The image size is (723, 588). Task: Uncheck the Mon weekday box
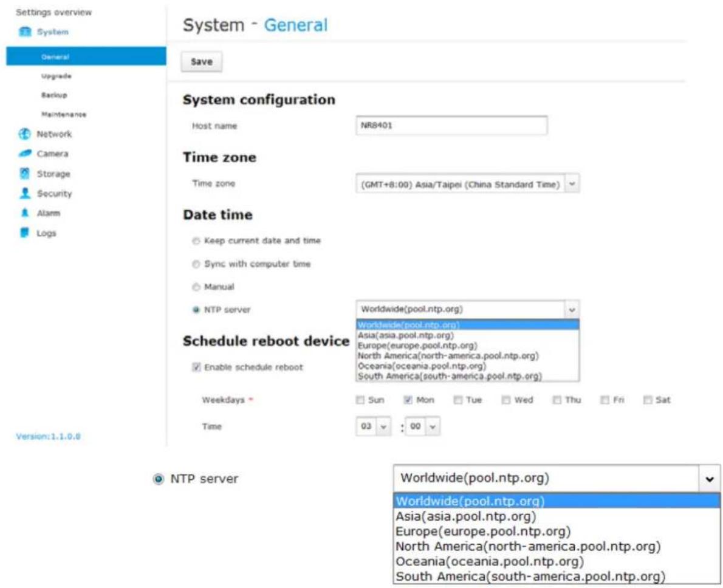coord(408,400)
